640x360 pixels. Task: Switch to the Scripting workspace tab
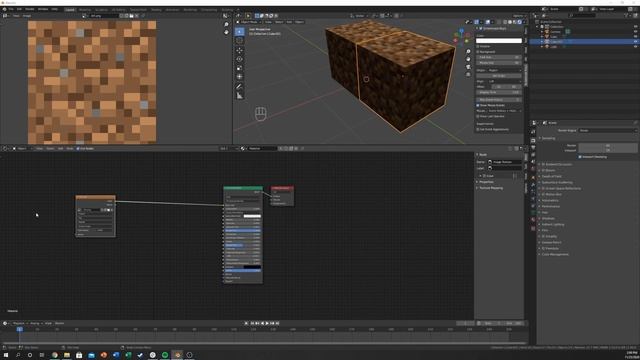click(227, 9)
